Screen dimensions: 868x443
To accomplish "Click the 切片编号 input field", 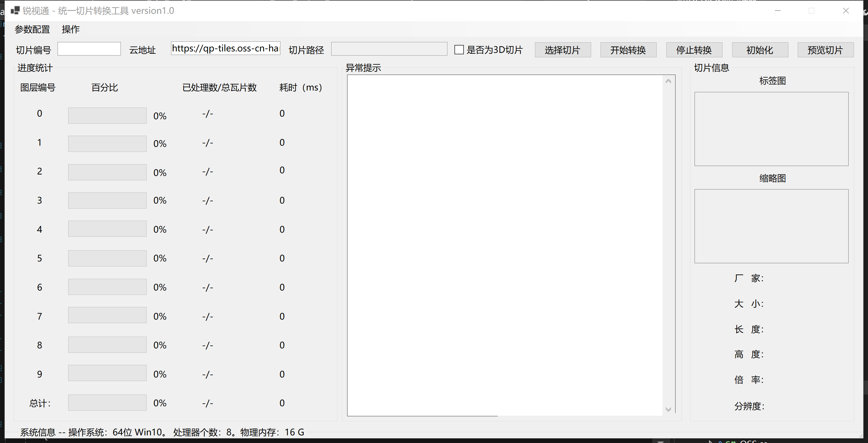I will [89, 49].
